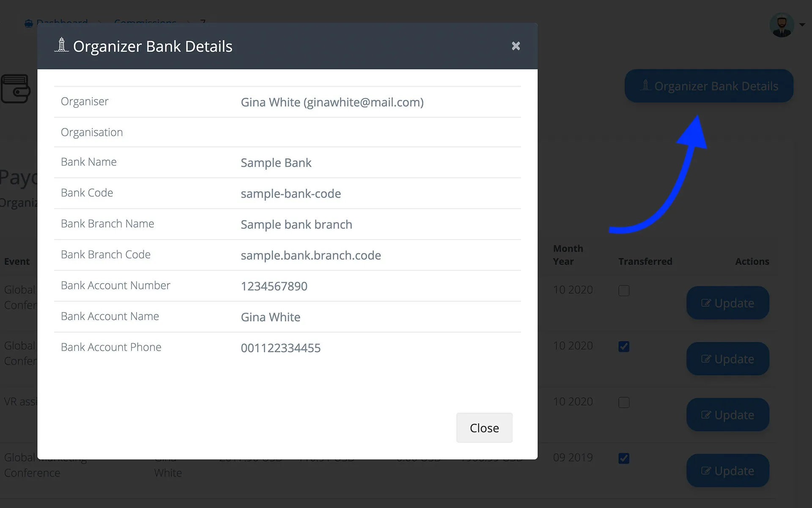The height and width of the screenshot is (508, 812).
Task: Click the Close button in the modal
Action: pyautogui.click(x=484, y=428)
